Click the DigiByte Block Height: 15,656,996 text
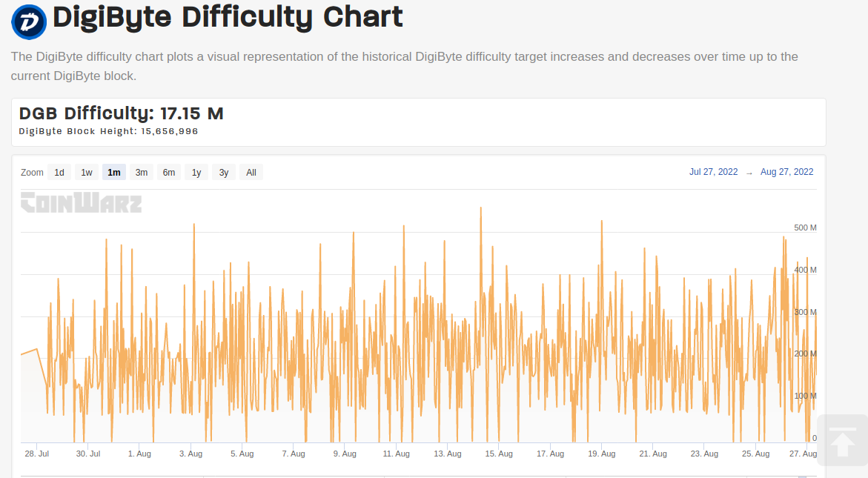Viewport: 868px width, 478px height. point(108,132)
